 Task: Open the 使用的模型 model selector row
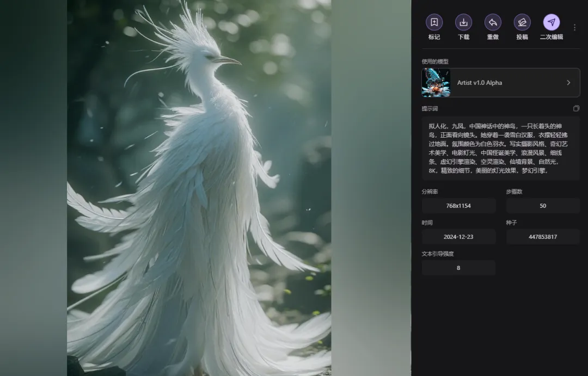point(500,82)
